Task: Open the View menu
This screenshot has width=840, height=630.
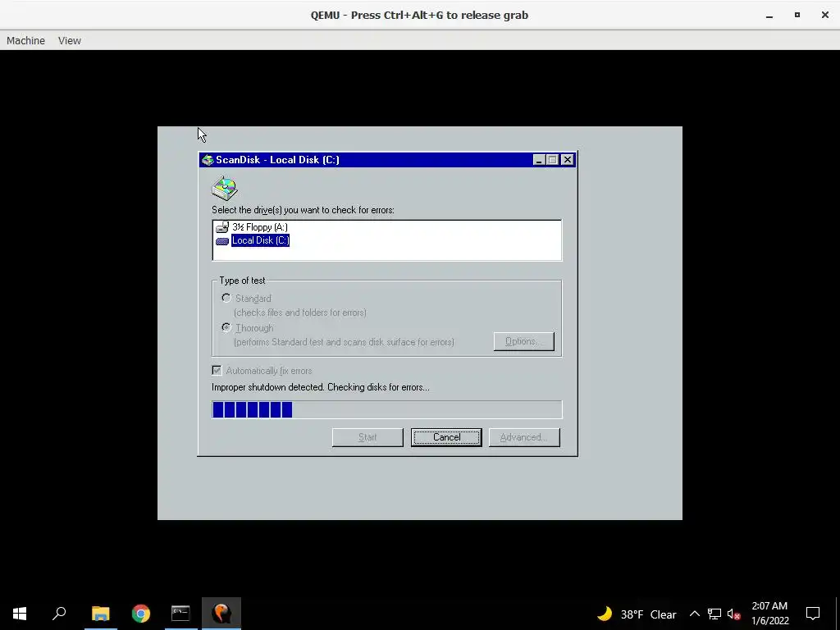Action: click(x=70, y=41)
